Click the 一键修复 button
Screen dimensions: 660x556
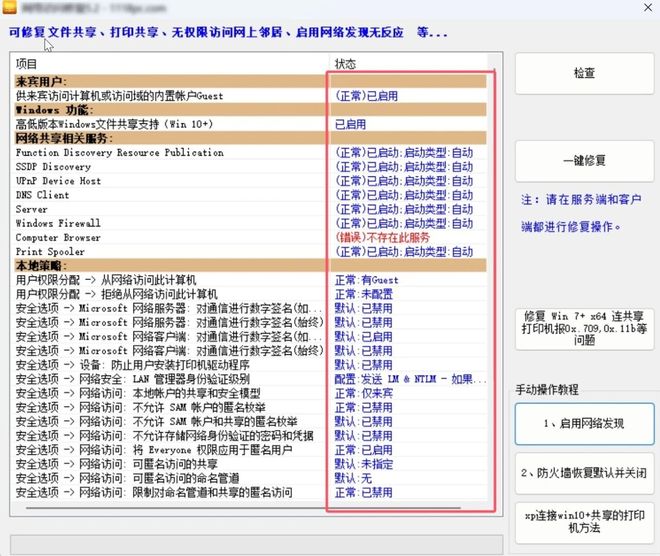point(584,161)
